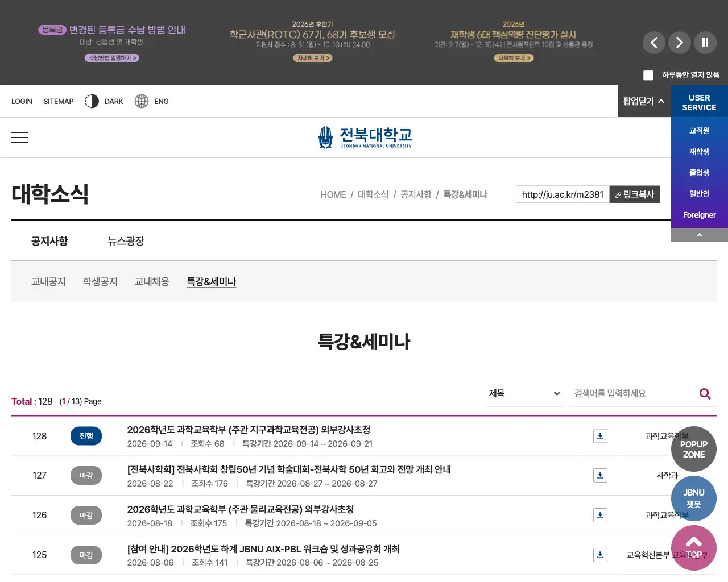Go to the 전북대학교 logo homepage
Screen dimensions: 728x582
tap(365, 138)
